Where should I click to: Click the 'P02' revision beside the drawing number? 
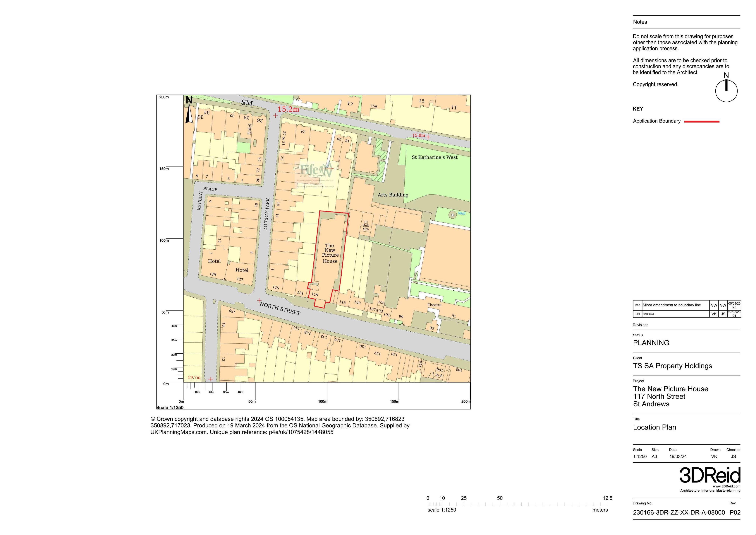coord(735,513)
